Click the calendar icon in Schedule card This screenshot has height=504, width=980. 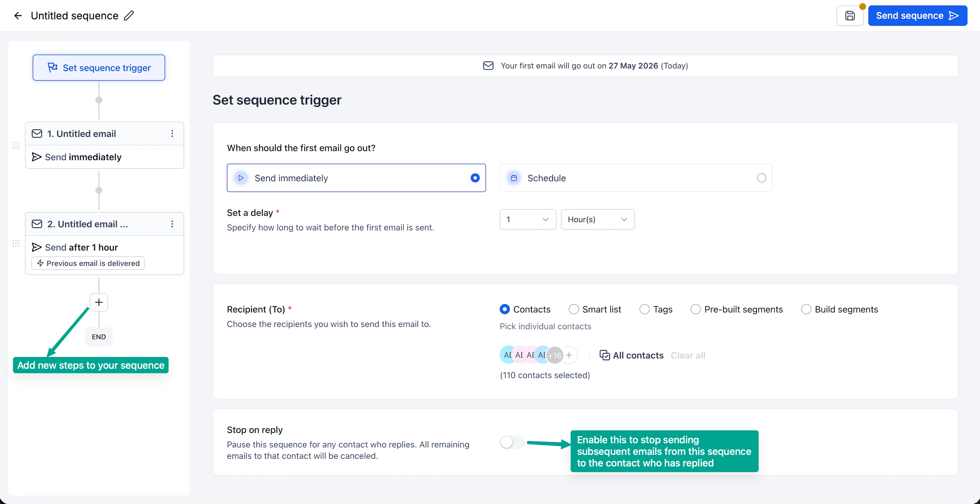pyautogui.click(x=513, y=178)
